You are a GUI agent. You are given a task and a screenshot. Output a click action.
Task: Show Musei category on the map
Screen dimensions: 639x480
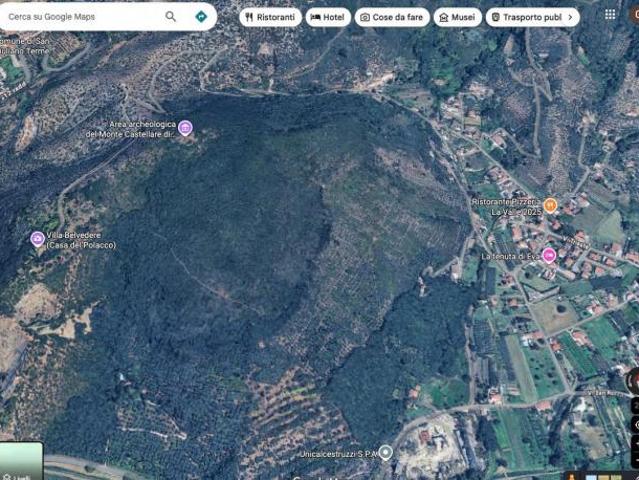tap(457, 17)
